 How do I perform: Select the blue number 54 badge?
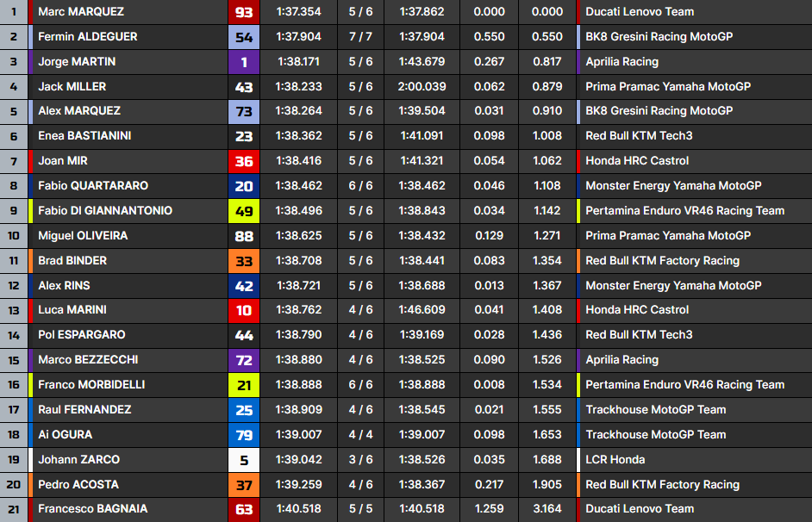[244, 37]
